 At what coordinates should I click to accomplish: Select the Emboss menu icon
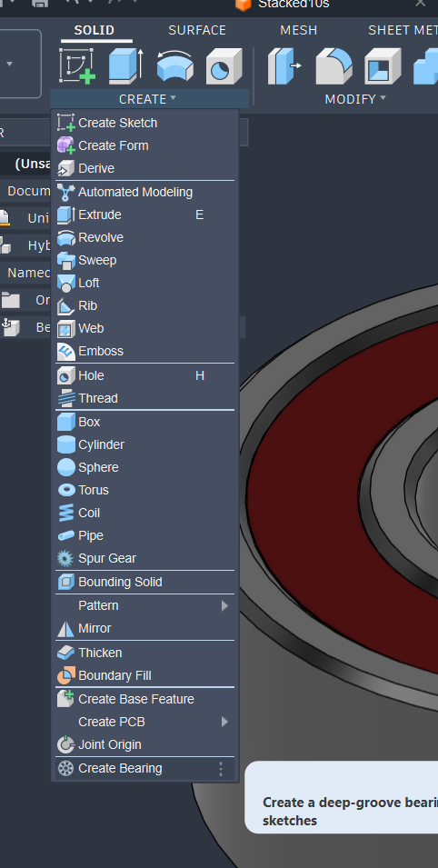pyautogui.click(x=66, y=352)
